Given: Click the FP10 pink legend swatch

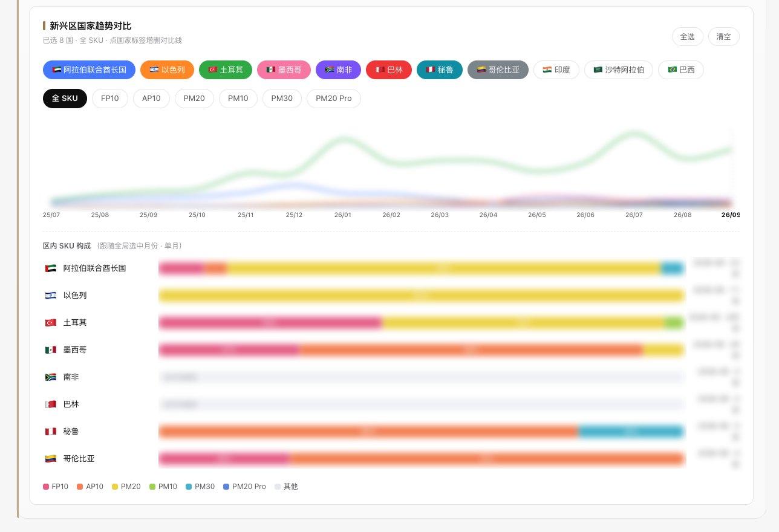Looking at the screenshot, I should pyautogui.click(x=46, y=487).
